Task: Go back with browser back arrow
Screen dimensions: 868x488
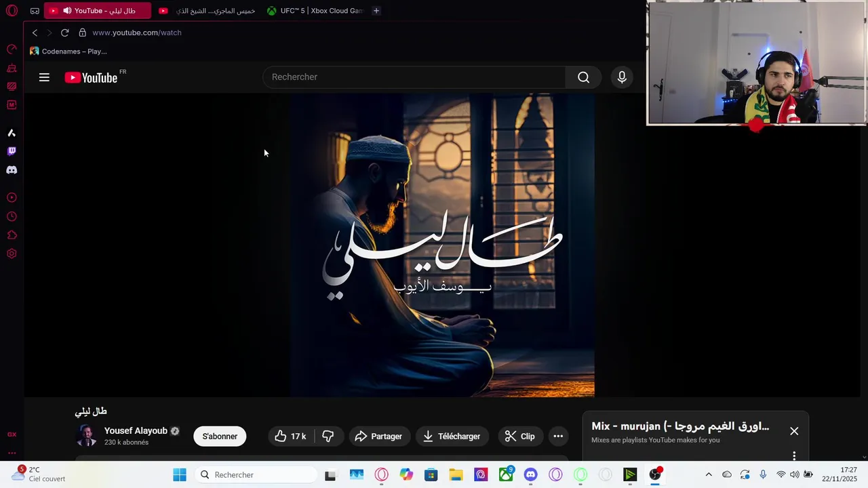Action: pos(35,33)
